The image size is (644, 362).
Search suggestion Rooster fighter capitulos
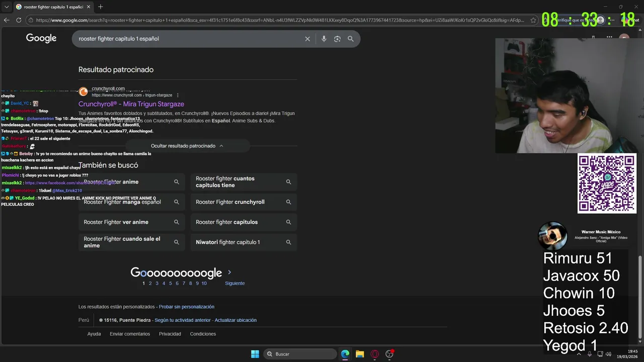[x=244, y=222]
